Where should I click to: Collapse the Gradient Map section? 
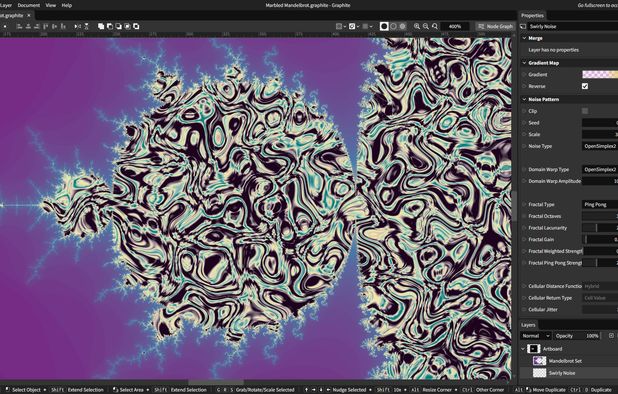click(x=525, y=63)
